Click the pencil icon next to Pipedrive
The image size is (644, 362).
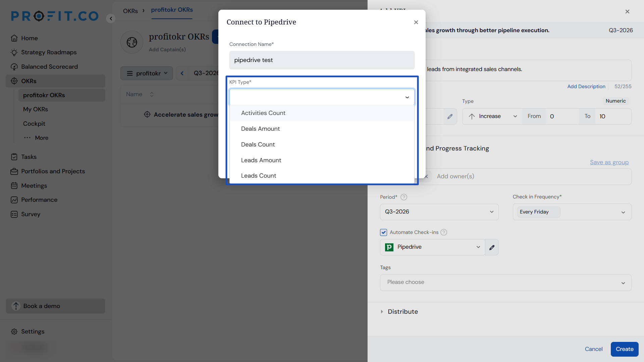tap(492, 247)
